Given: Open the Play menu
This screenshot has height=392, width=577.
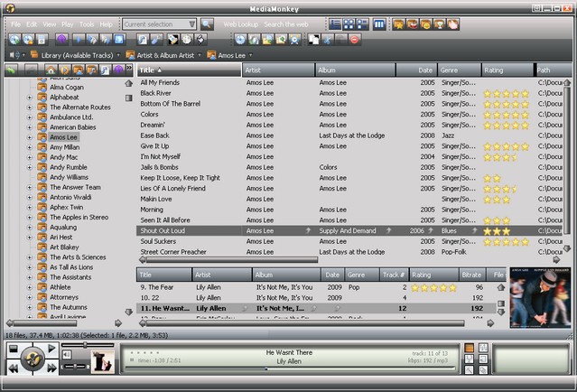Looking at the screenshot, I should click(68, 24).
